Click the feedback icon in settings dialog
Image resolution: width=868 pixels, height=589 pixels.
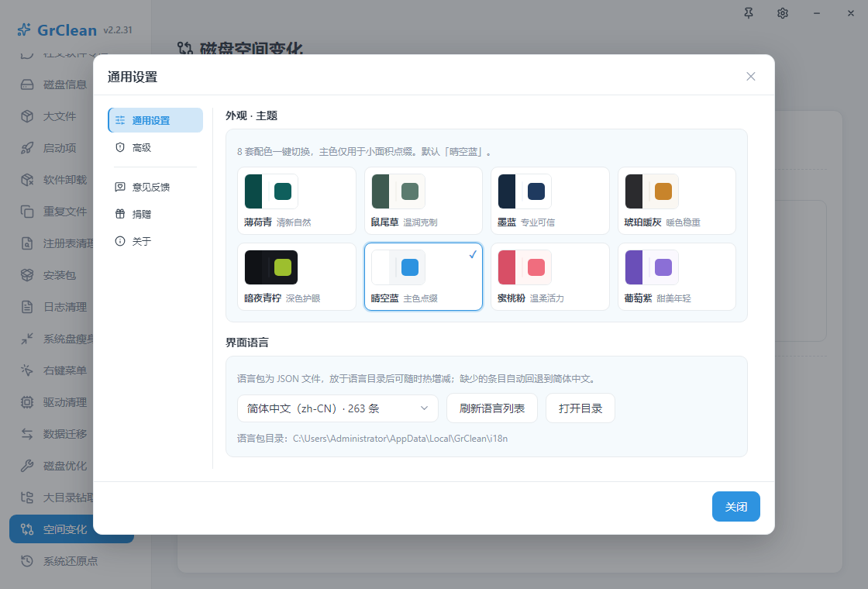click(120, 187)
